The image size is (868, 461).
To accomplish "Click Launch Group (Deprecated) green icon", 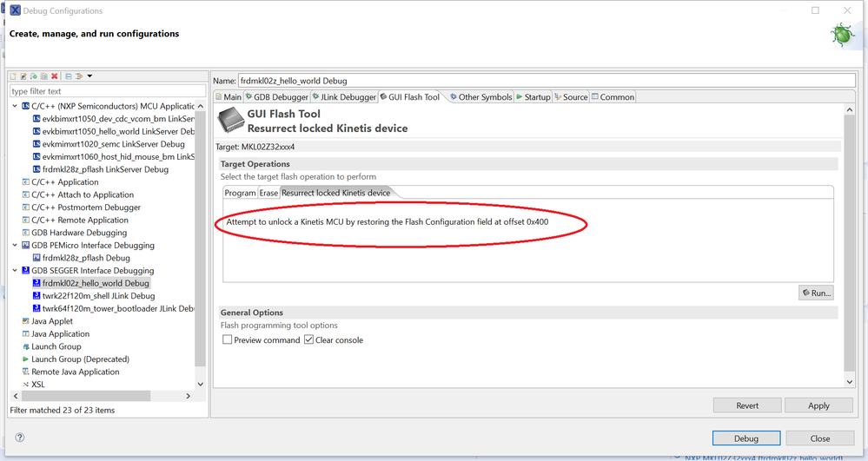I will coord(25,359).
